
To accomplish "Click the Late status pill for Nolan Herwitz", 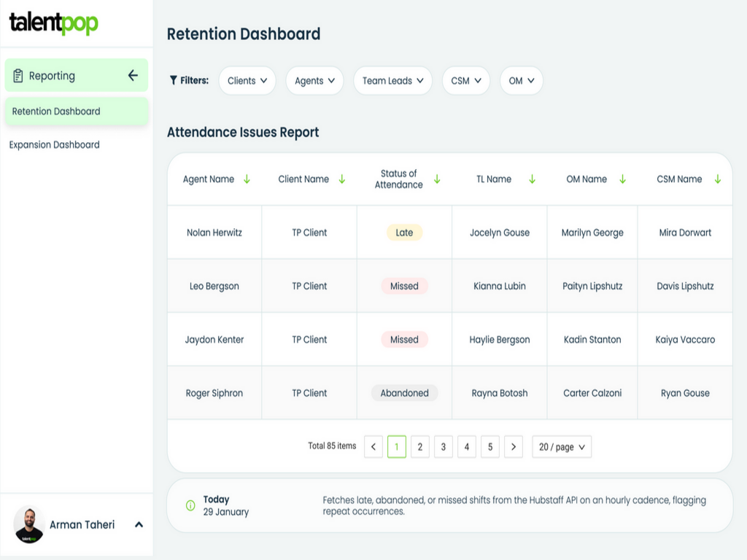I will pyautogui.click(x=404, y=232).
